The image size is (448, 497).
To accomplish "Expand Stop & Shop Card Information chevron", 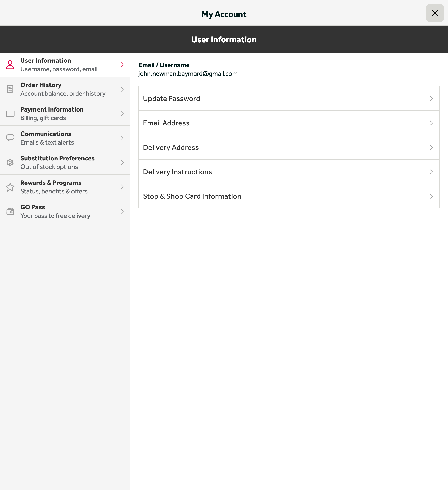I will point(431,196).
